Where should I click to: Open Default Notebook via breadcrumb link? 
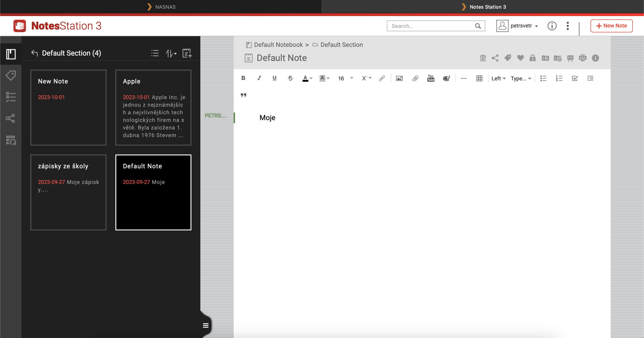click(278, 45)
